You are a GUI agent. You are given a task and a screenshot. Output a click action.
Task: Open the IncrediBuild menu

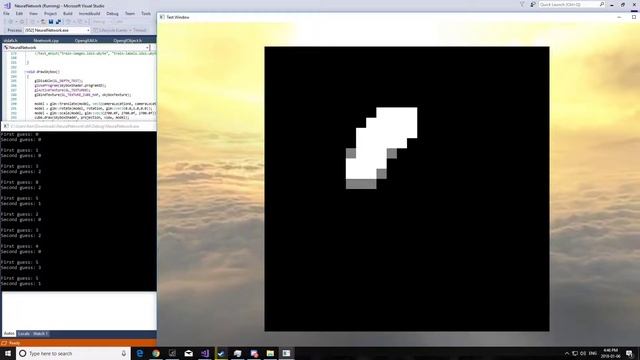89,13
